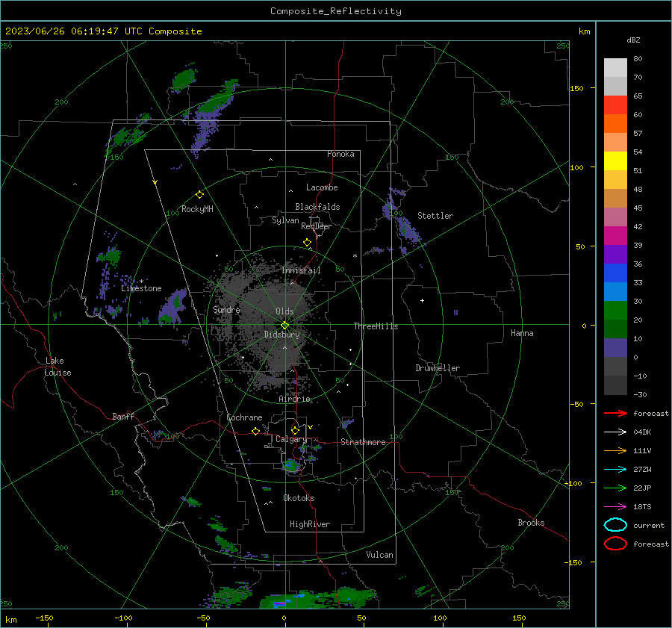Click the bottom axis tick label -50
This screenshot has width=672, height=628.
click(203, 618)
